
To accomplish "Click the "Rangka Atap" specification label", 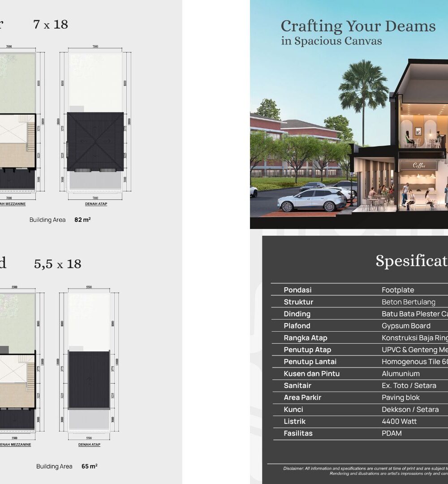I will coord(306,338).
